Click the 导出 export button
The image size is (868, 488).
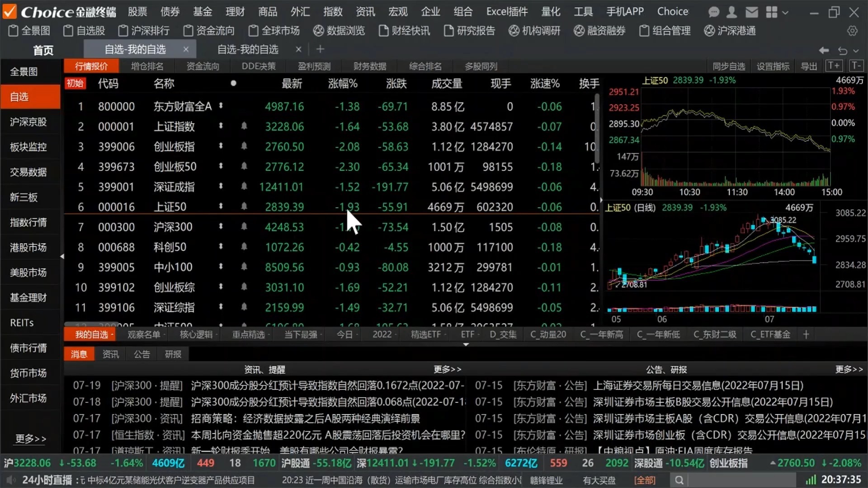808,66
